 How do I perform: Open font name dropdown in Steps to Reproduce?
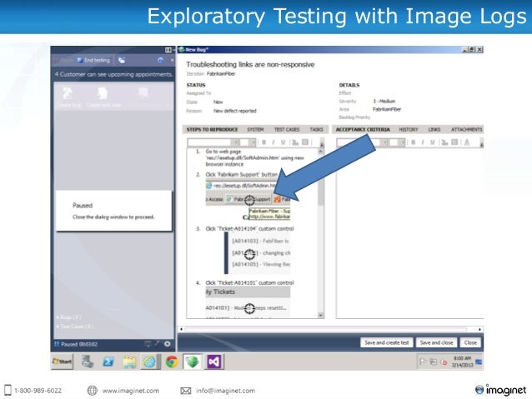234,142
